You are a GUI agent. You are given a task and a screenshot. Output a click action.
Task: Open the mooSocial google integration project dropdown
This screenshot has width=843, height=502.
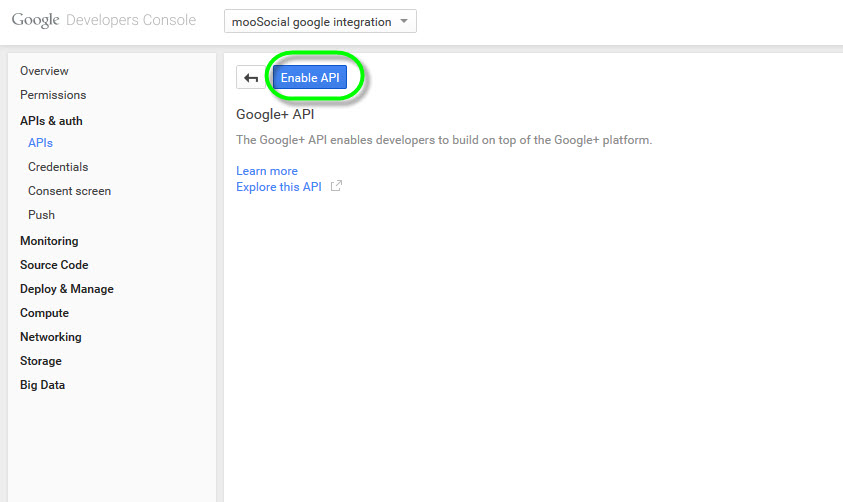(x=320, y=22)
